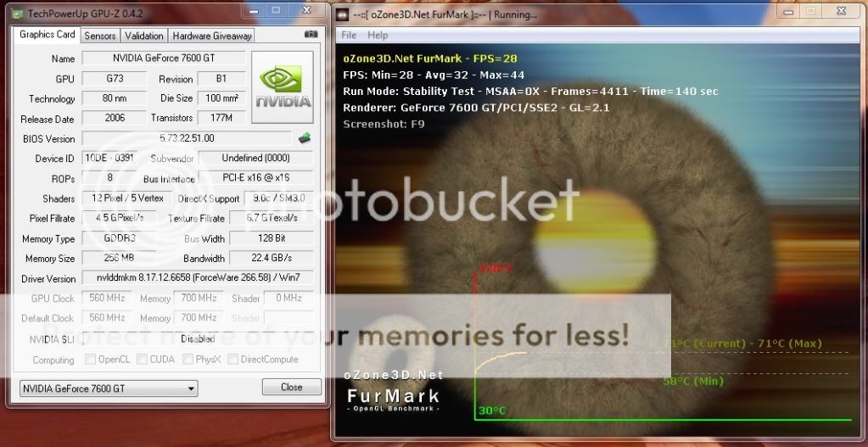
Task: Click the Renderer: GeForce 7600 GT line
Action: pyautogui.click(x=476, y=108)
